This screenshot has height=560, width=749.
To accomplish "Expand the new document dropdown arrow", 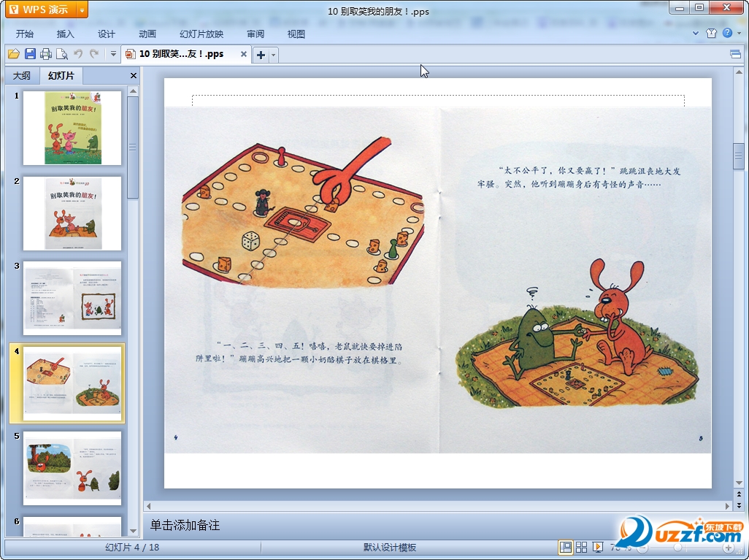I will tap(273, 55).
